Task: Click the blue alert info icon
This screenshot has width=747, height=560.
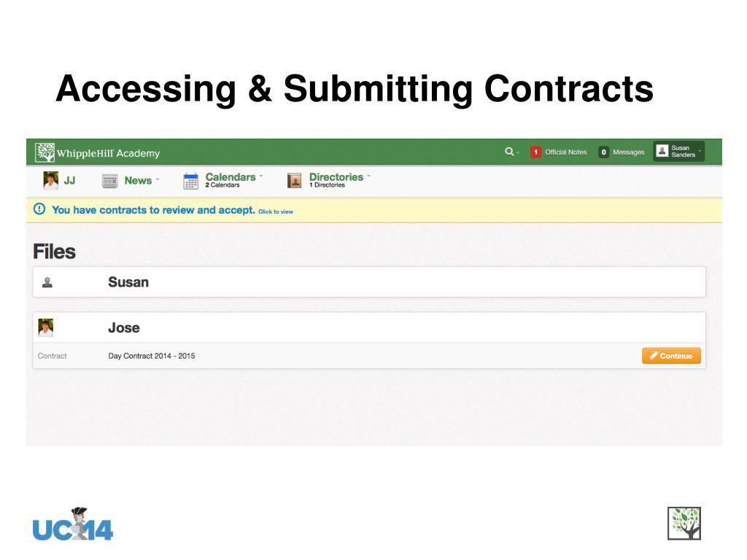Action: click(x=39, y=210)
